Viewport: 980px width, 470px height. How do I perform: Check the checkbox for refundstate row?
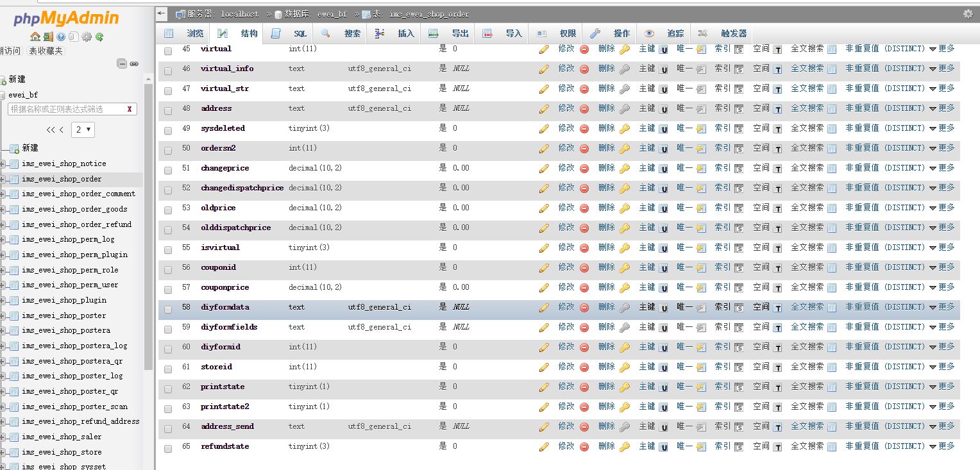tap(168, 448)
